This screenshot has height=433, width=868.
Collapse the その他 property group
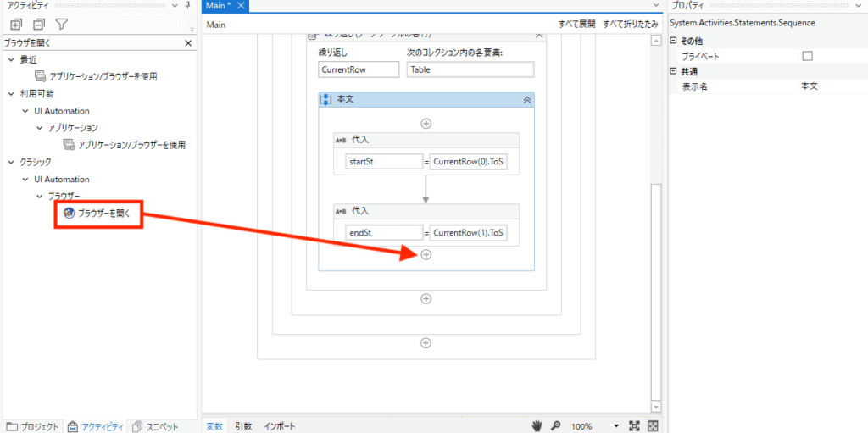point(673,41)
